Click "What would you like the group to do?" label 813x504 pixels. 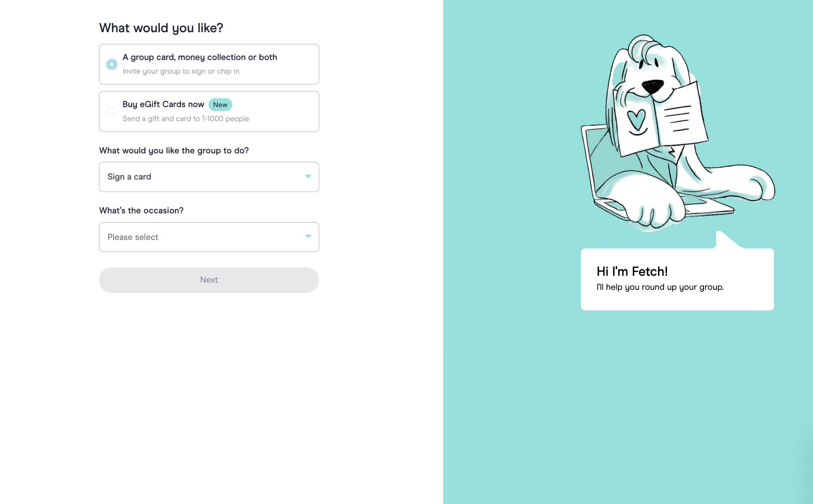tap(174, 151)
